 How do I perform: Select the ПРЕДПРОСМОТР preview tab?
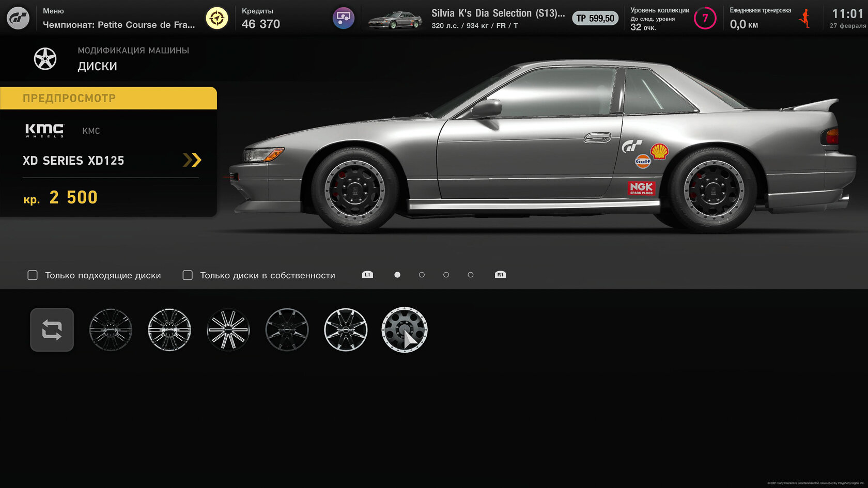[x=109, y=98]
